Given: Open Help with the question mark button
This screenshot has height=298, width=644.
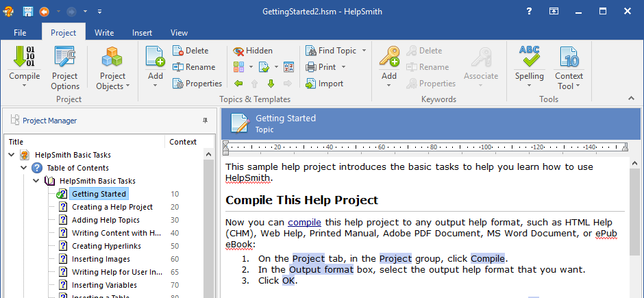Looking at the screenshot, I should coord(530,12).
